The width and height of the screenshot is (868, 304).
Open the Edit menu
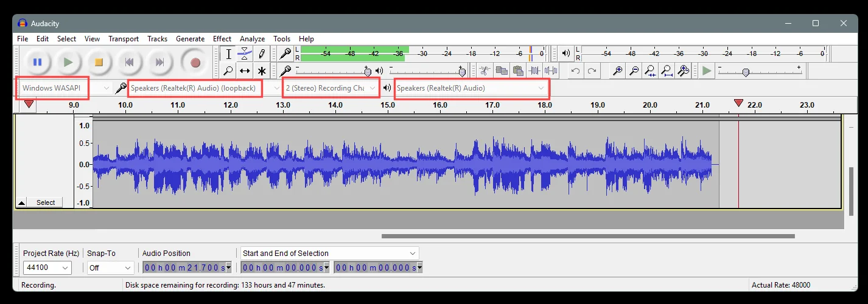pyautogui.click(x=43, y=38)
